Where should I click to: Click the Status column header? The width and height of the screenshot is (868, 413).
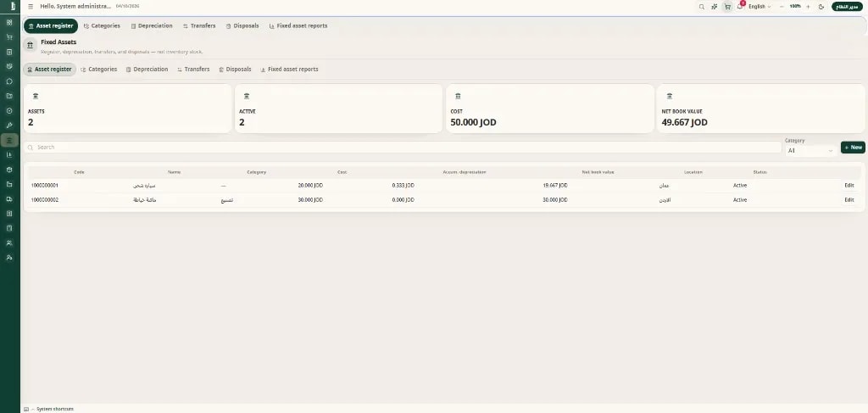coord(760,172)
